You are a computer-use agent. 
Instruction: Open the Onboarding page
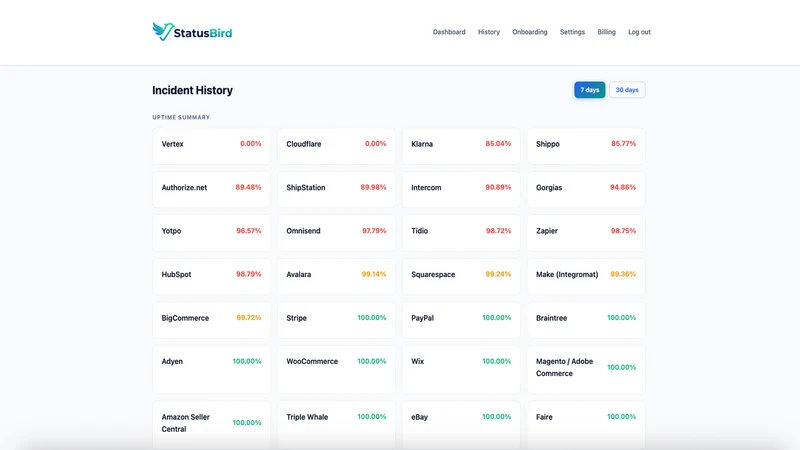[530, 32]
